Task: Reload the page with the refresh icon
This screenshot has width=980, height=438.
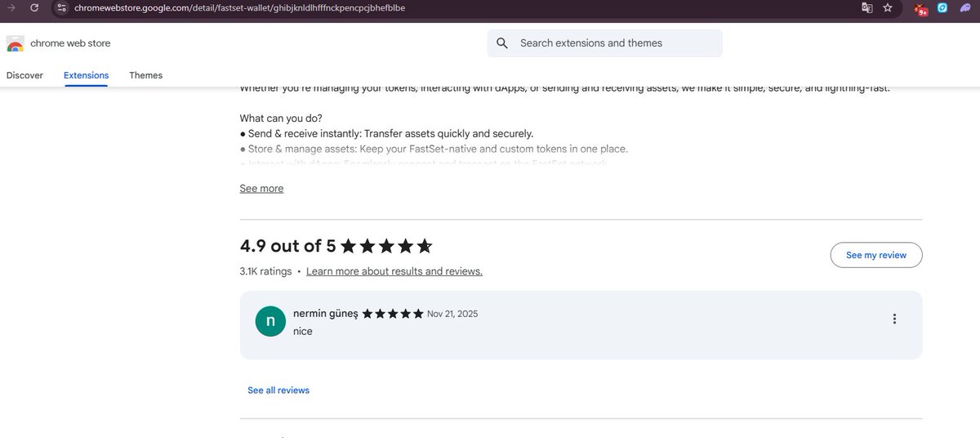Action: tap(33, 7)
